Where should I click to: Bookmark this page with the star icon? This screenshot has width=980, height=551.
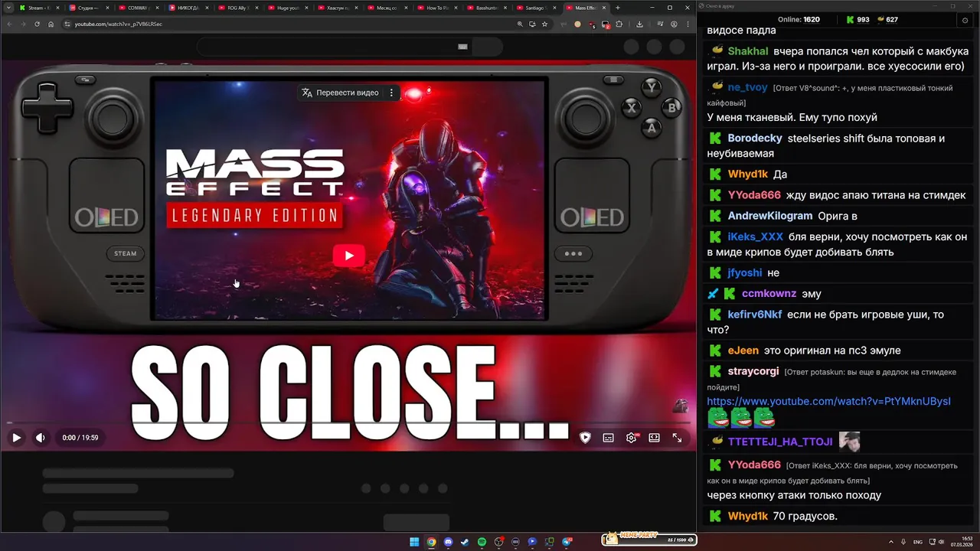(544, 24)
